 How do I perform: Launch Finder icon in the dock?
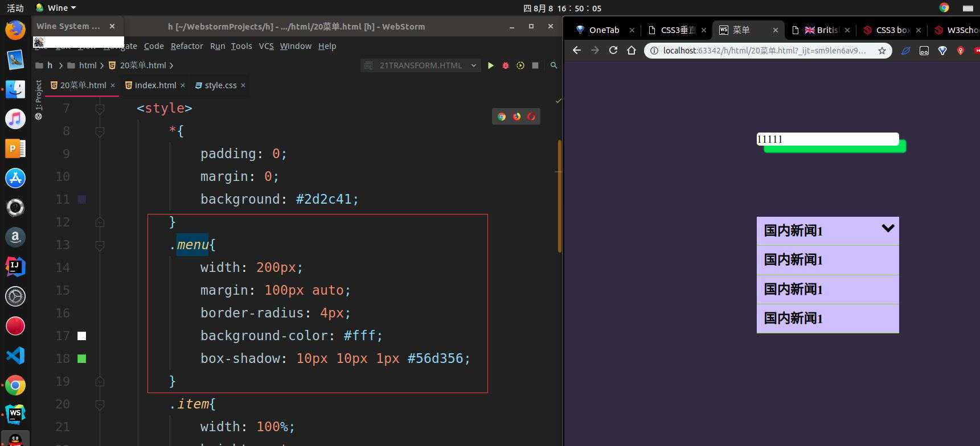pos(15,89)
